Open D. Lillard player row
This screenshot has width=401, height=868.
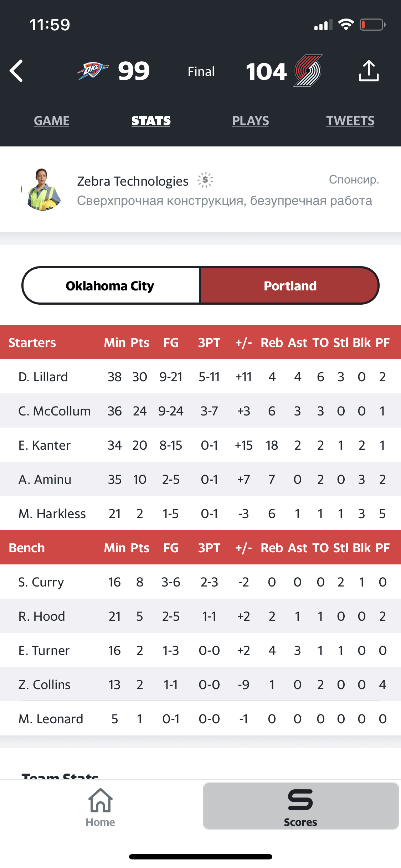tap(200, 377)
